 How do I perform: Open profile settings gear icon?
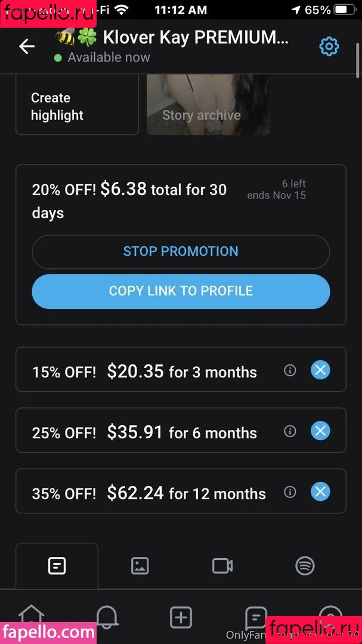(329, 47)
